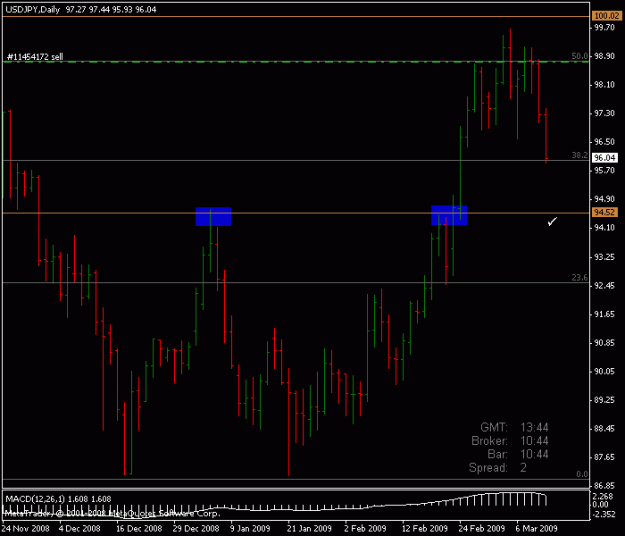625x536 pixels.
Task: Click the 99.70 price scale value
Action: click(604, 27)
